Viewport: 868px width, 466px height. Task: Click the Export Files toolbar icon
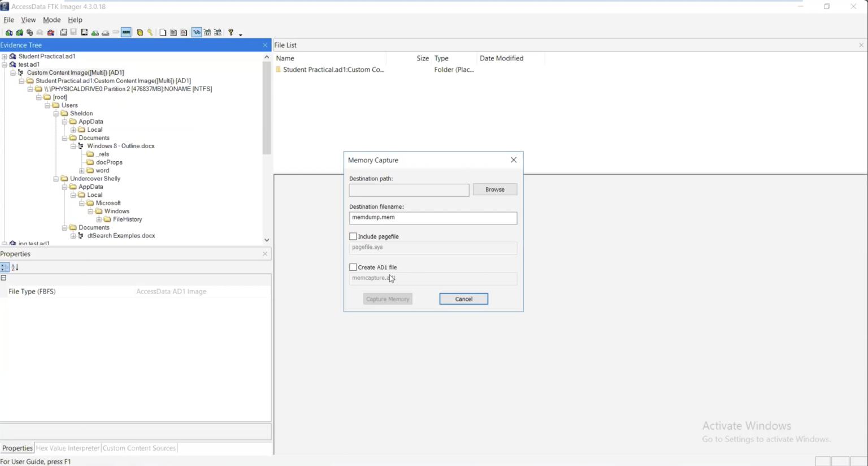pyautogui.click(x=163, y=32)
